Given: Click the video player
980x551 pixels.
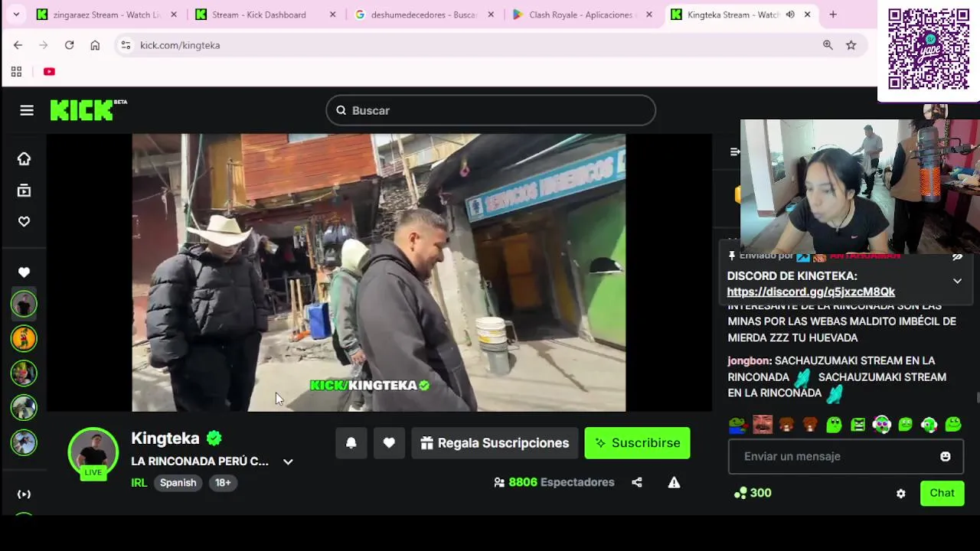Looking at the screenshot, I should [379, 272].
